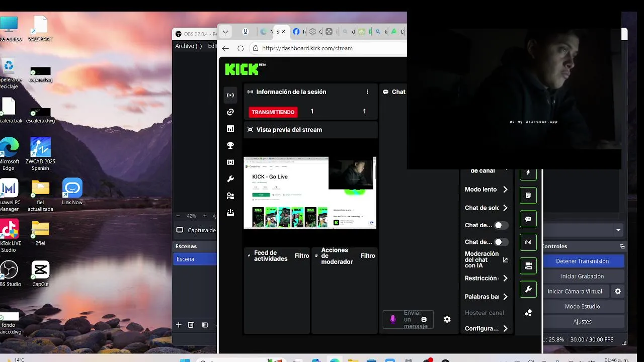This screenshot has height=362, width=644.
Task: Expand Palabras baneadas options
Action: (505, 297)
